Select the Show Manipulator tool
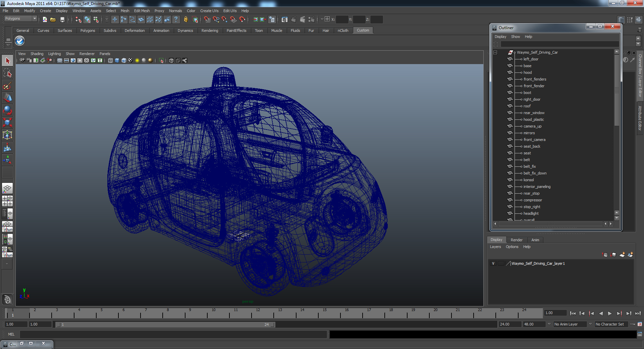The height and width of the screenshot is (349, 644). click(x=7, y=160)
